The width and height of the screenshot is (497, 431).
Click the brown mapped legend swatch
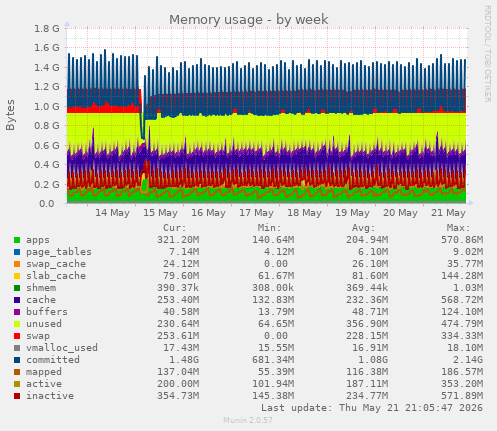[x=17, y=372]
